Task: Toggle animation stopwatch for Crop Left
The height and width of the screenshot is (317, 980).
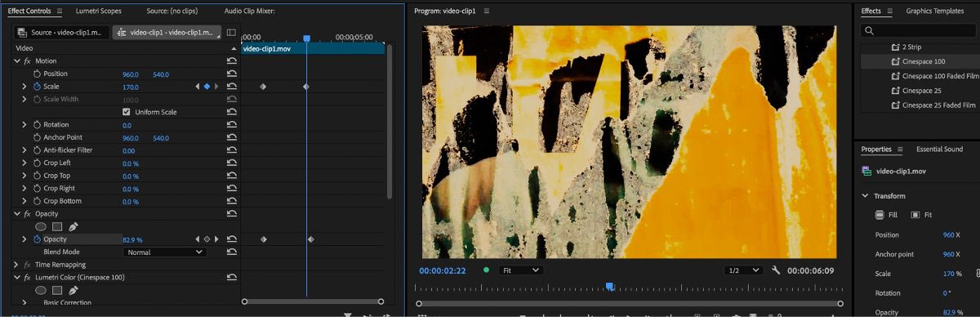Action: pyautogui.click(x=37, y=163)
